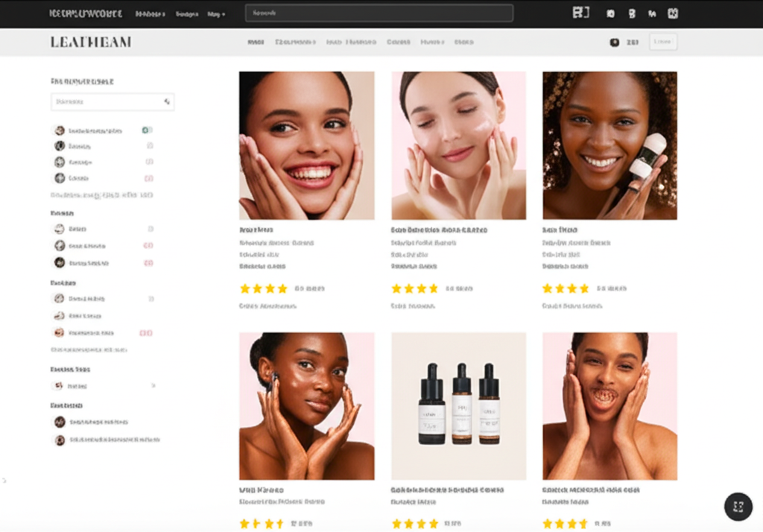Viewport: 763px width, 532px height.
Task: Click the search icon inside the sidebar search field
Action: pos(167,101)
